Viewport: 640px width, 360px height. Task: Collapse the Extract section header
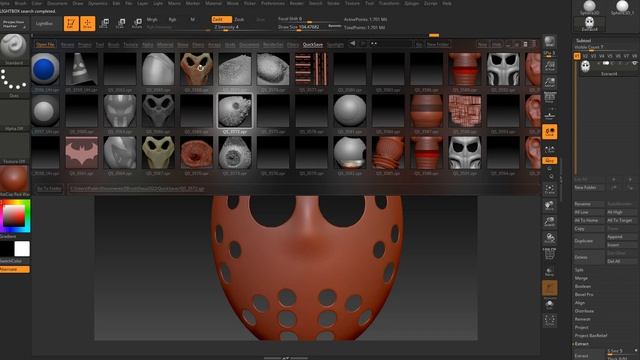click(x=581, y=344)
